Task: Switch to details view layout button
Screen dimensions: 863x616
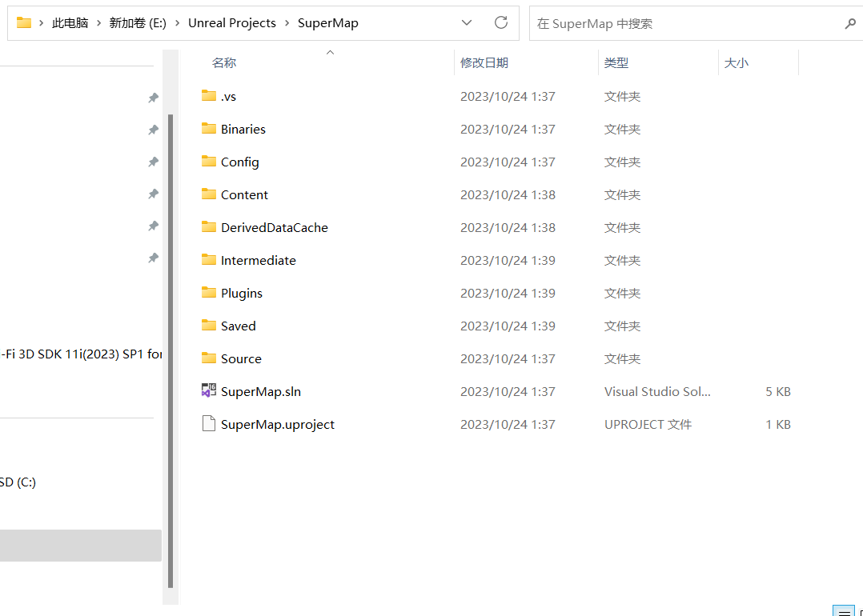Action: coord(843,611)
